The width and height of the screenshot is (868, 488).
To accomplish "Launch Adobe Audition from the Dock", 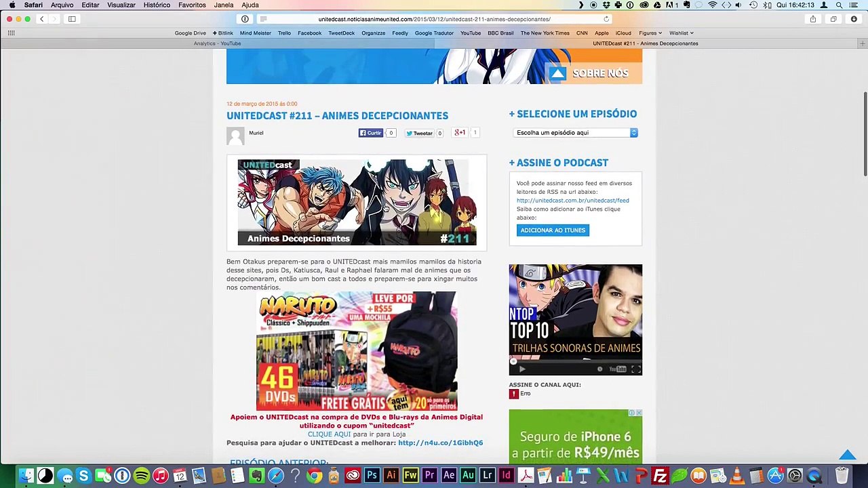I will click(468, 476).
